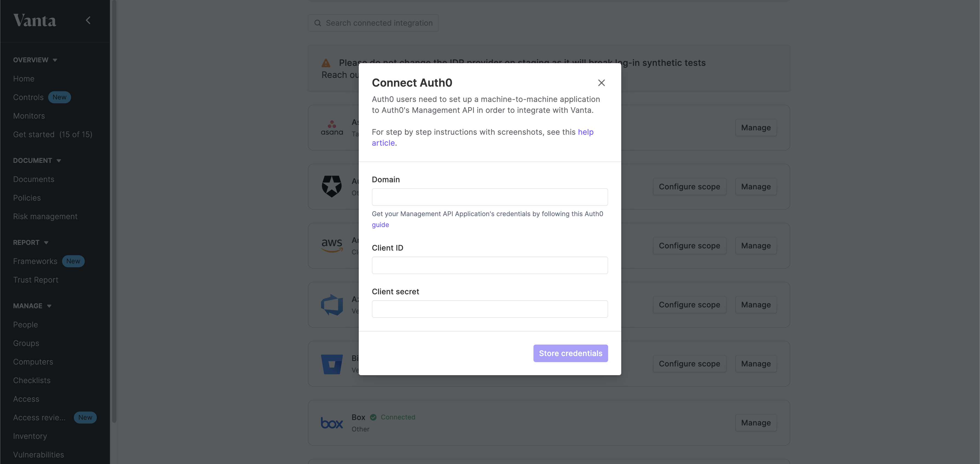Click the orange warning triangle icon

click(326, 63)
